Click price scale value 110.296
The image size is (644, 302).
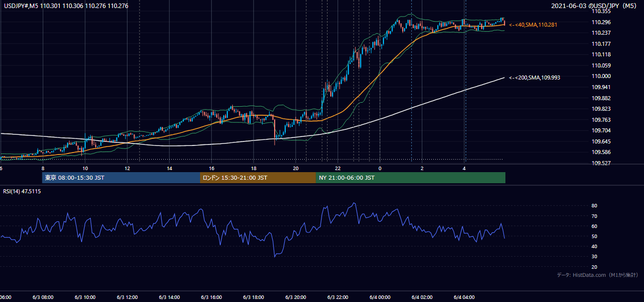point(601,22)
